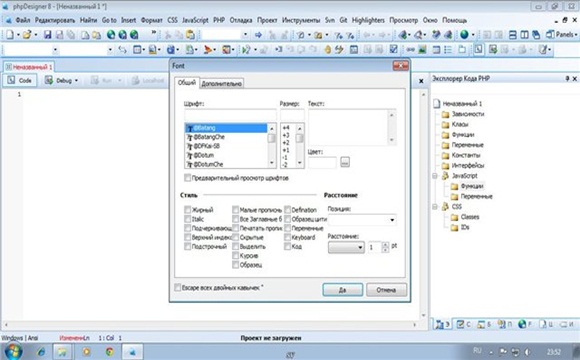The image size is (580, 360).
Task: Confirm the dialog with Да
Action: (343, 290)
